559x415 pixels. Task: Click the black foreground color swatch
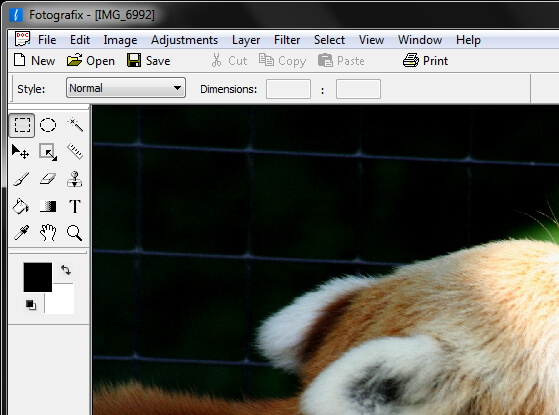(x=38, y=277)
